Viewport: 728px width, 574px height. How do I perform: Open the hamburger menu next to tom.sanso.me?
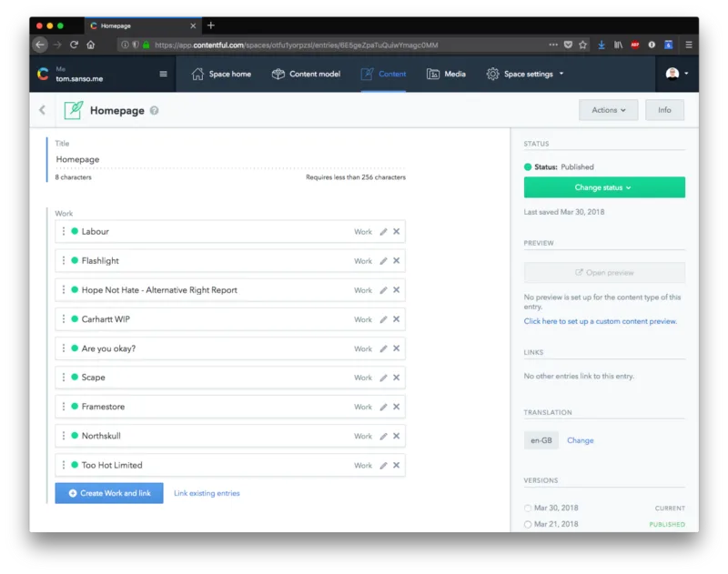[163, 74]
